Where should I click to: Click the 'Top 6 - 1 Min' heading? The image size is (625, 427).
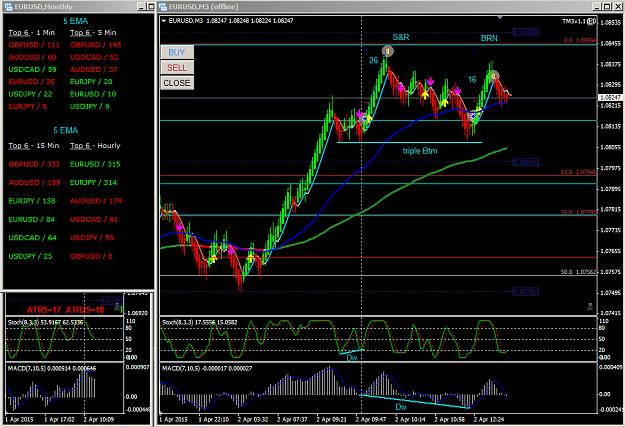[x=31, y=33]
